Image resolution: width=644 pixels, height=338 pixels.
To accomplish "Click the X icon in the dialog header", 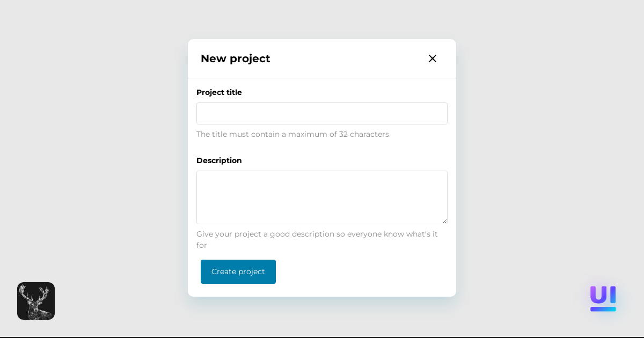I will pyautogui.click(x=433, y=58).
